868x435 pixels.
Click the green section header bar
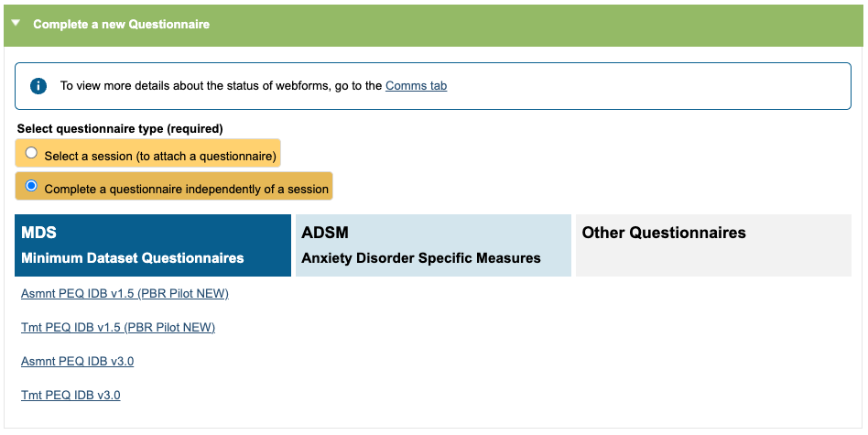pyautogui.click(x=549, y=24)
